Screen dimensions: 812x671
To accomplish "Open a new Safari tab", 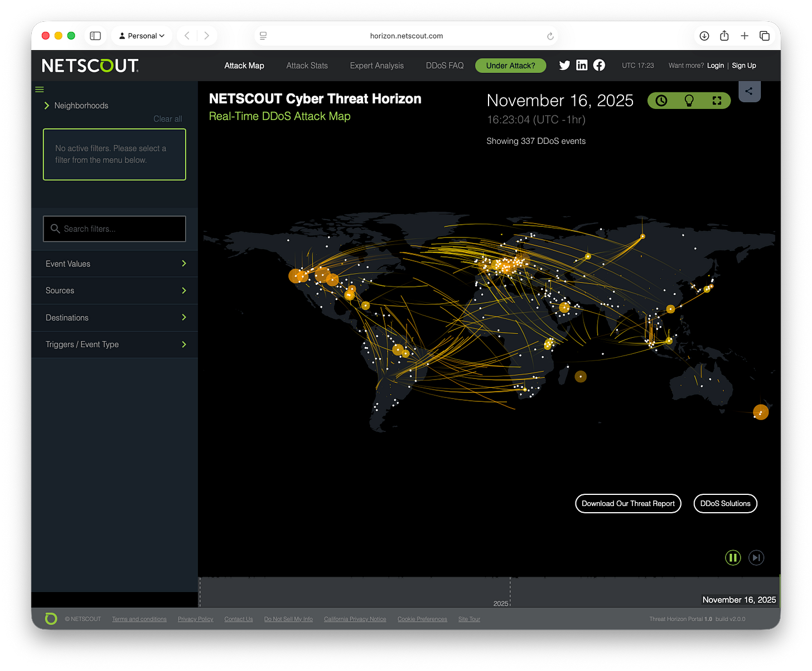I will pyautogui.click(x=745, y=36).
